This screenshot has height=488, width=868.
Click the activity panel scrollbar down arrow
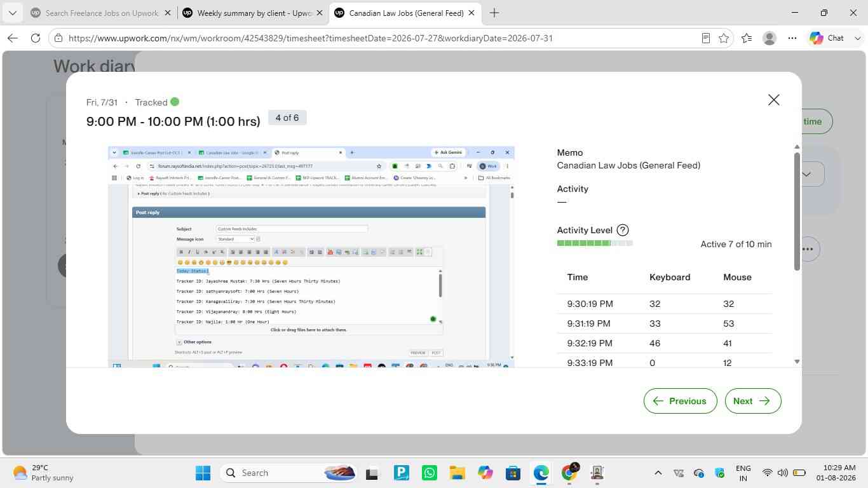coord(797,362)
